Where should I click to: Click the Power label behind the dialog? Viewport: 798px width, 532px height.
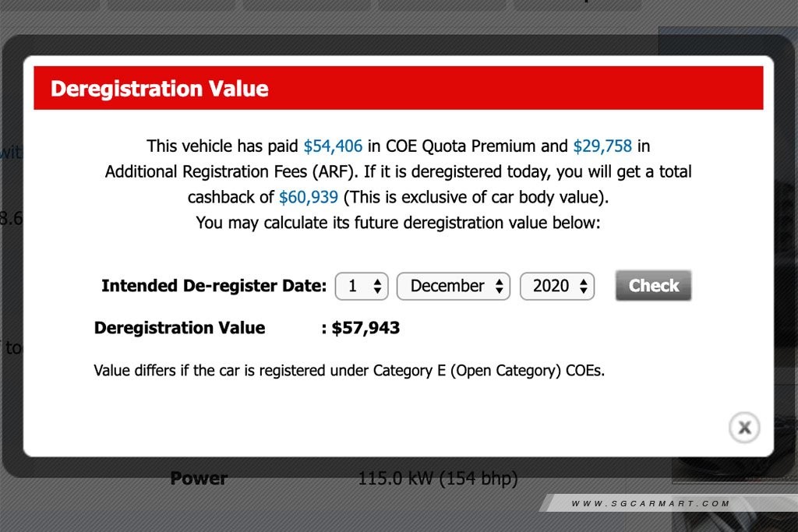pos(199,478)
